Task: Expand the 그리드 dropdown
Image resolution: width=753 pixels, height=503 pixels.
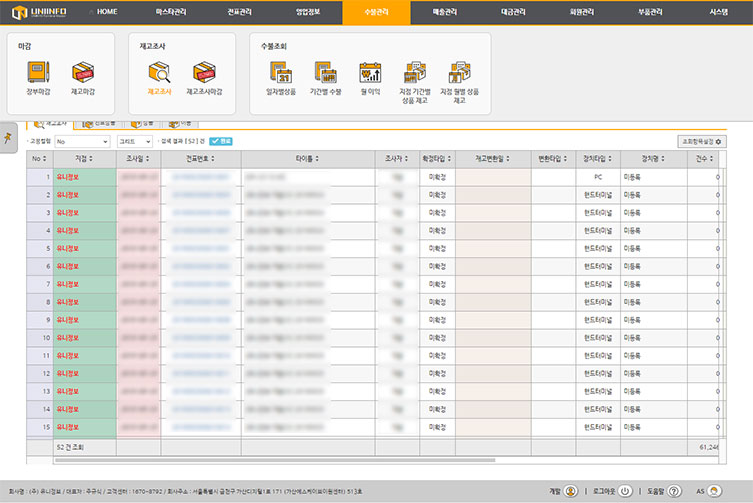Action: pos(134,141)
